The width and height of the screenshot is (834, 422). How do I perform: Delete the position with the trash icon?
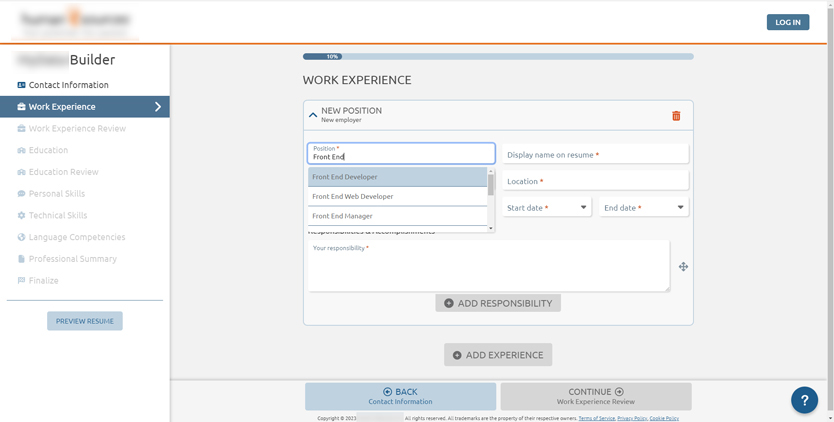click(x=676, y=116)
